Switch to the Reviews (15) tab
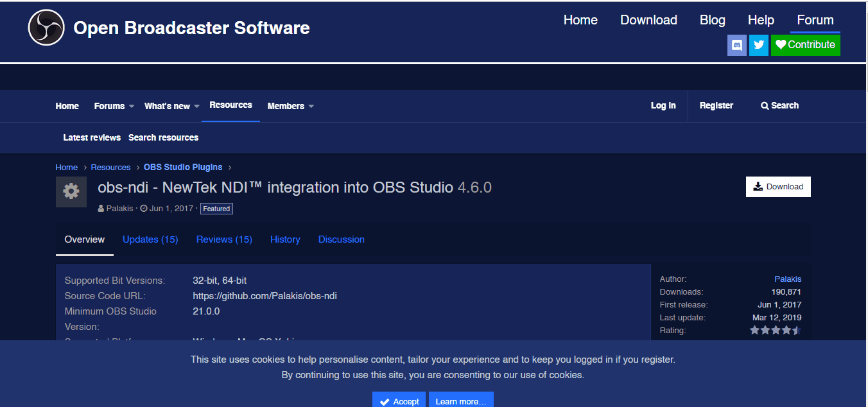The image size is (868, 407). click(x=224, y=239)
